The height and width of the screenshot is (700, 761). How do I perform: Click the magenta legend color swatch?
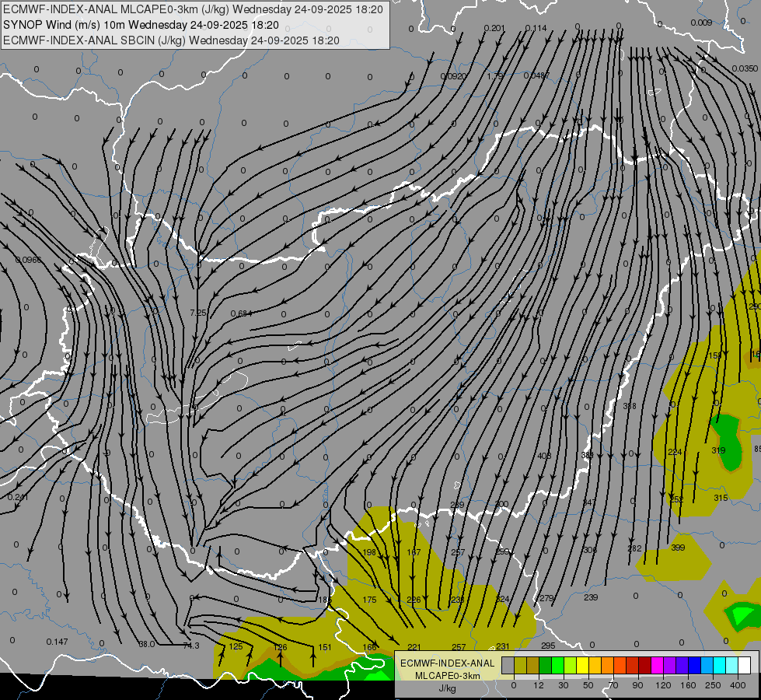click(x=657, y=665)
